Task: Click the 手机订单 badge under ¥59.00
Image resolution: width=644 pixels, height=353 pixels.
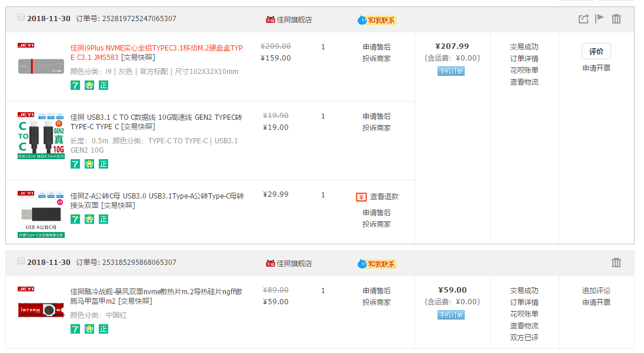Action: (x=451, y=315)
